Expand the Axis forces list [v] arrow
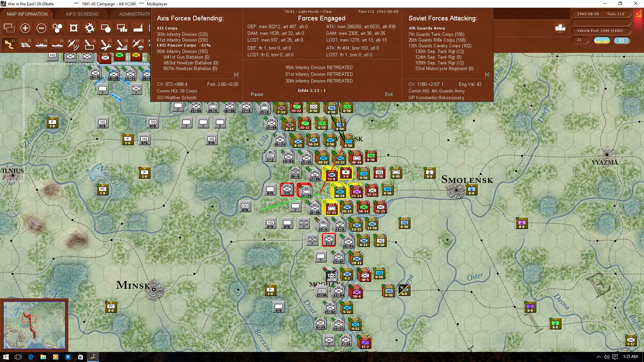Image resolution: width=644 pixels, height=362 pixels. pos(236,74)
